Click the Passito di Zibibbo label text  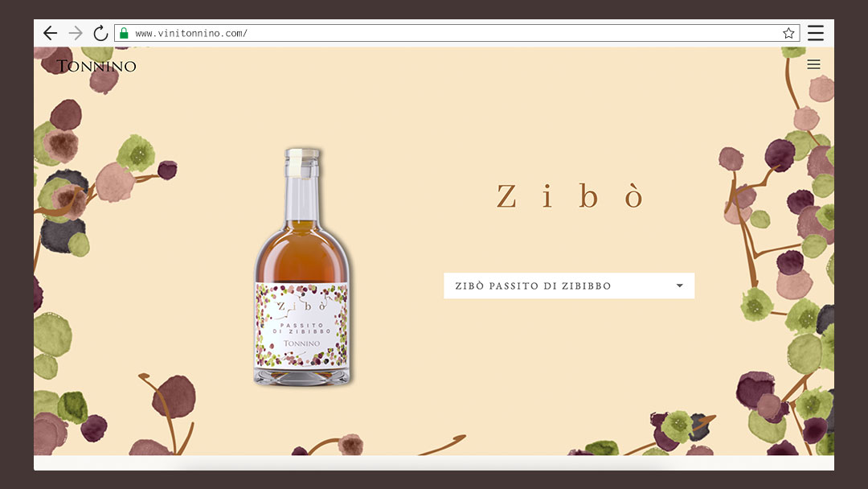click(x=301, y=328)
